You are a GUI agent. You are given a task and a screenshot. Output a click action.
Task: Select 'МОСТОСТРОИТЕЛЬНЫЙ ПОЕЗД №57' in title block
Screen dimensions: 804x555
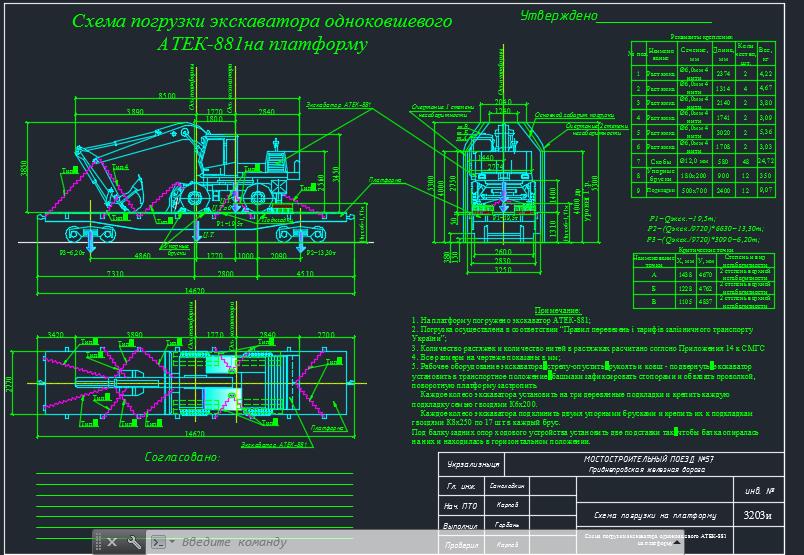click(x=649, y=459)
